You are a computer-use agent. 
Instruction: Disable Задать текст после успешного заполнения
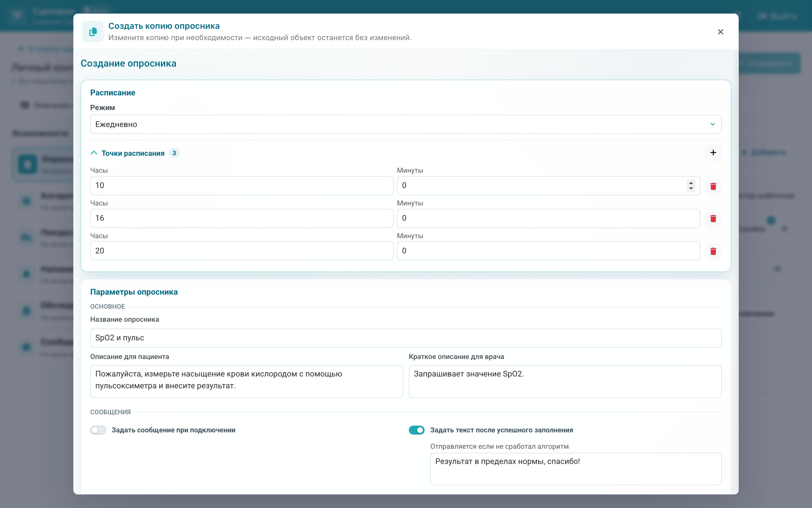pyautogui.click(x=416, y=430)
